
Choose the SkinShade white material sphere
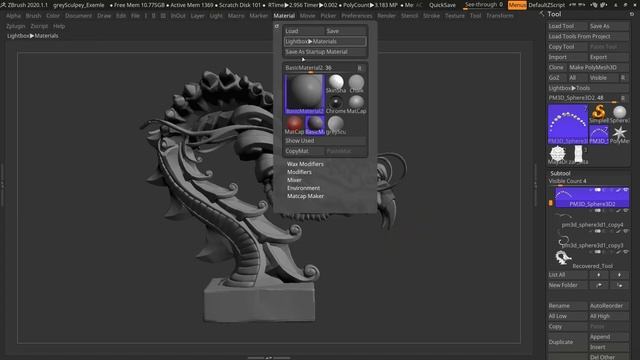click(x=336, y=84)
